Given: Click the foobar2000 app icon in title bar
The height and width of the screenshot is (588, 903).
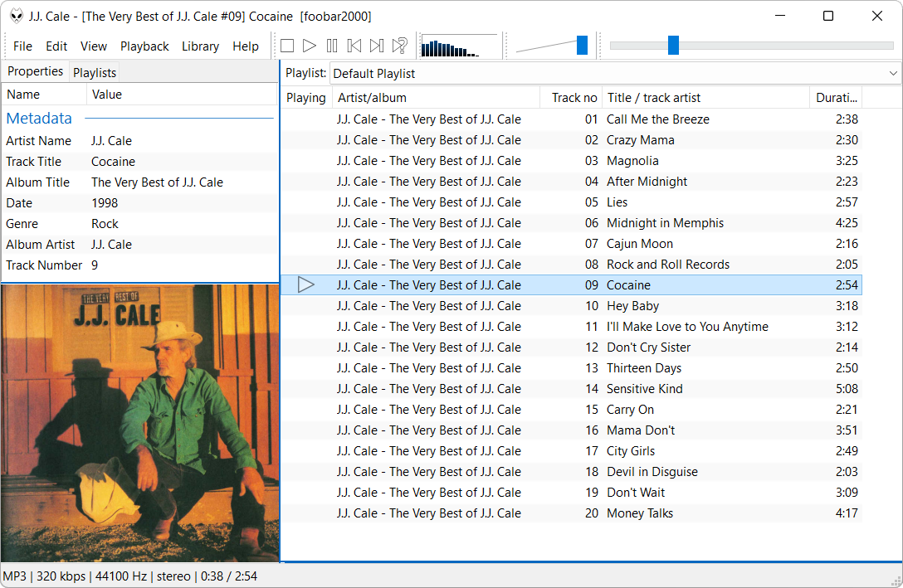Looking at the screenshot, I should click(x=16, y=17).
